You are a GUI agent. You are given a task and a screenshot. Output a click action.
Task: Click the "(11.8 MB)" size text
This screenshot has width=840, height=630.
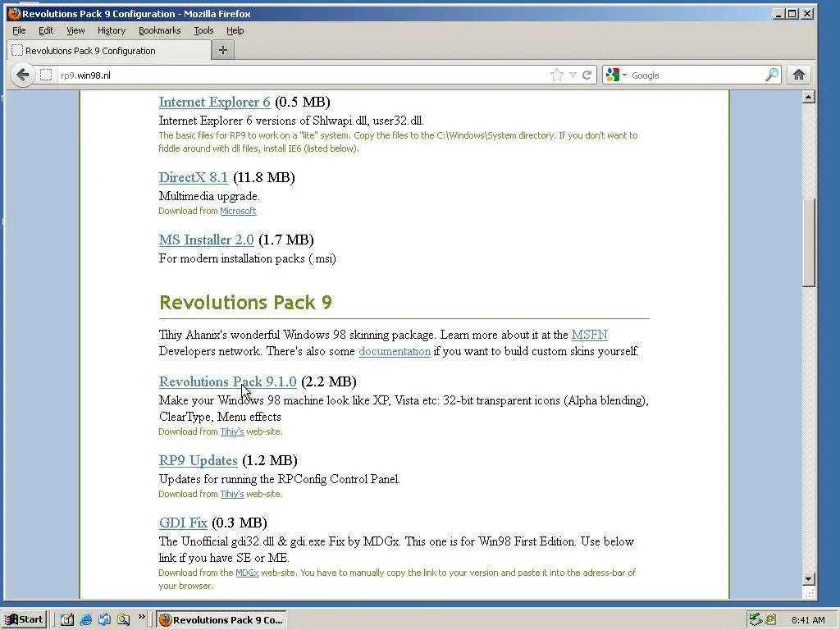point(263,177)
